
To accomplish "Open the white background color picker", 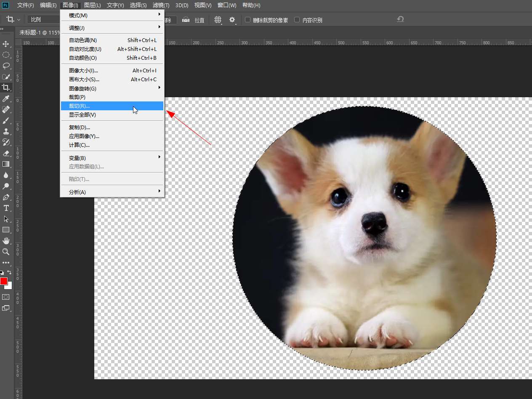I will (9, 286).
